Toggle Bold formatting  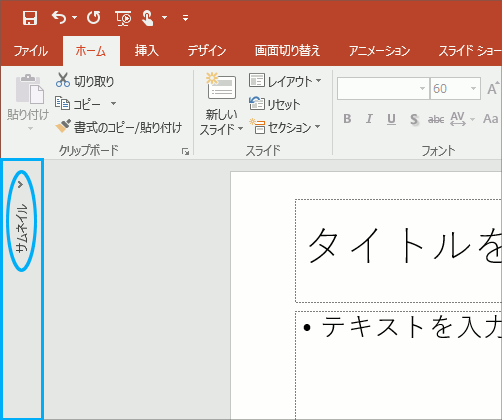click(x=347, y=119)
